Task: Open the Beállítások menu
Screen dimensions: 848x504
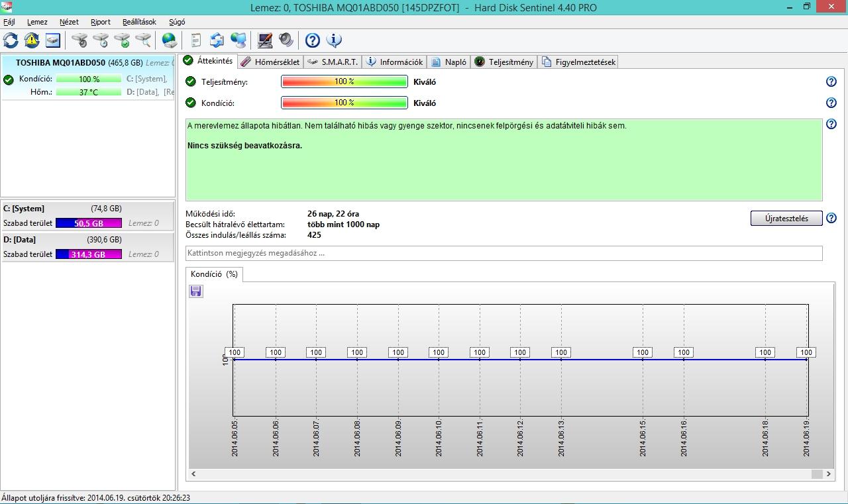Action: click(139, 22)
